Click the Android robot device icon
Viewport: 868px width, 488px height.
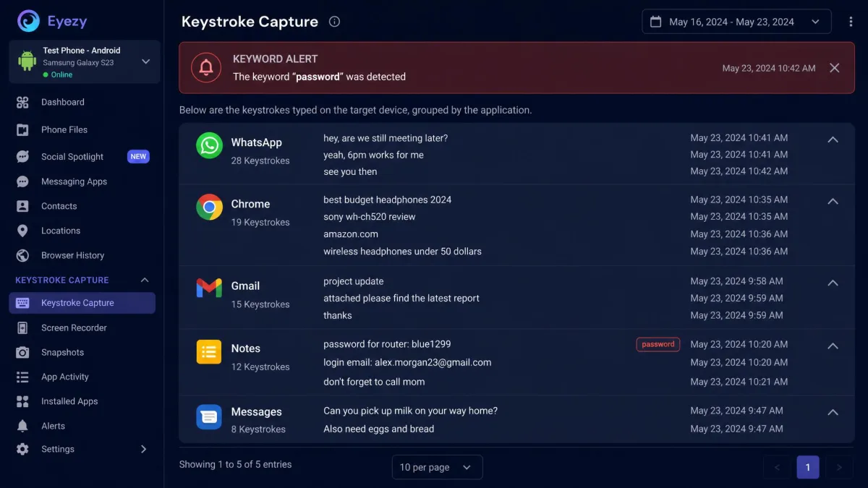(27, 61)
